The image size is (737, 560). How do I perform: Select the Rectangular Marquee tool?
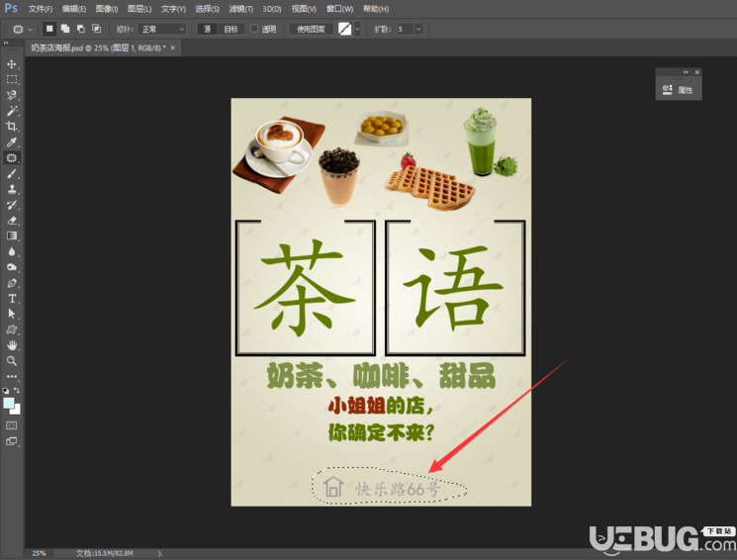12,79
